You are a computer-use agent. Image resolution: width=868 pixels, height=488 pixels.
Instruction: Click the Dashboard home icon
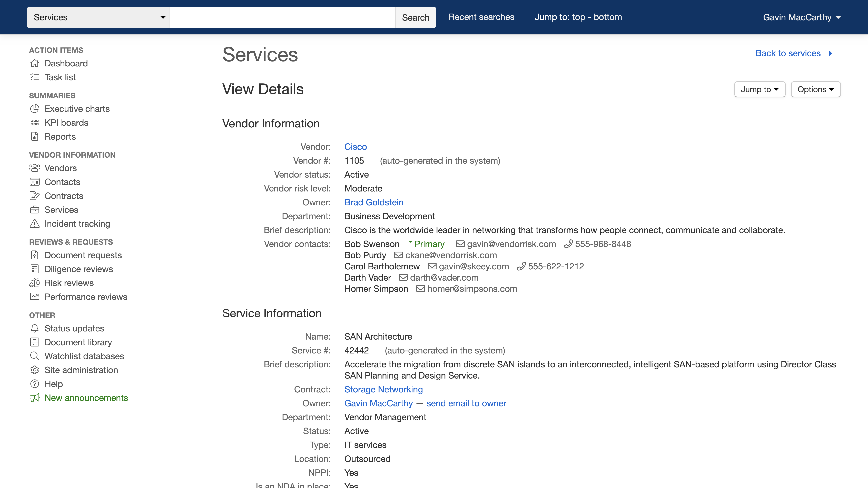34,63
